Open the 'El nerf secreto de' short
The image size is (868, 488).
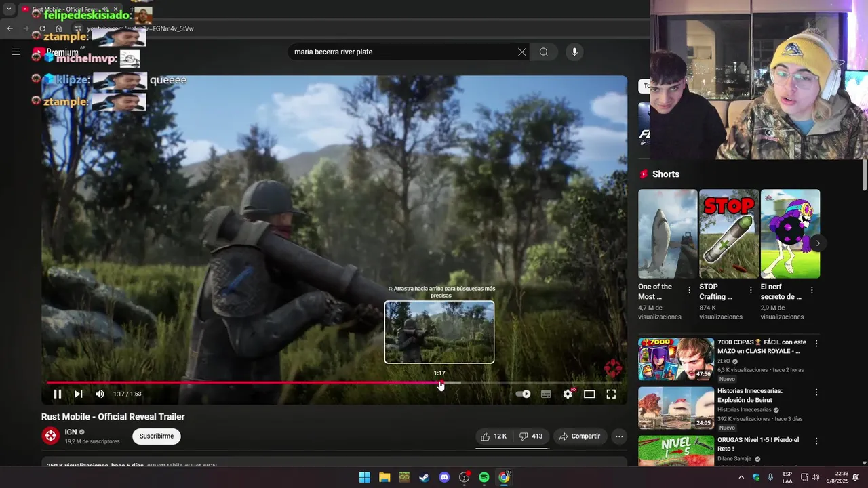(790, 234)
